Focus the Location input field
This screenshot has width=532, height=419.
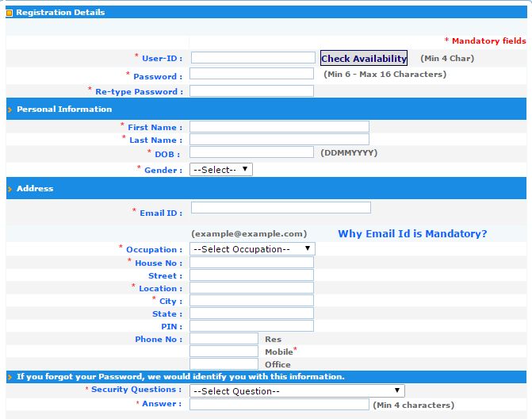(x=251, y=287)
